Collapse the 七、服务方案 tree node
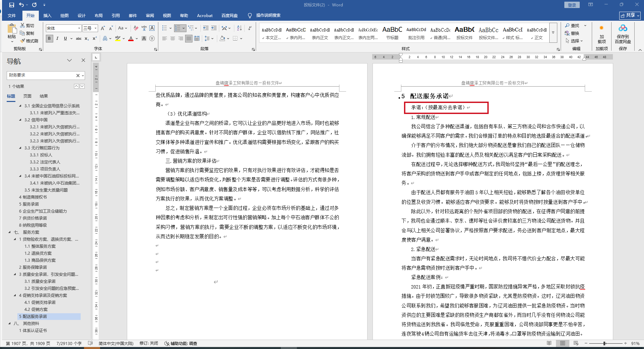 point(9,232)
